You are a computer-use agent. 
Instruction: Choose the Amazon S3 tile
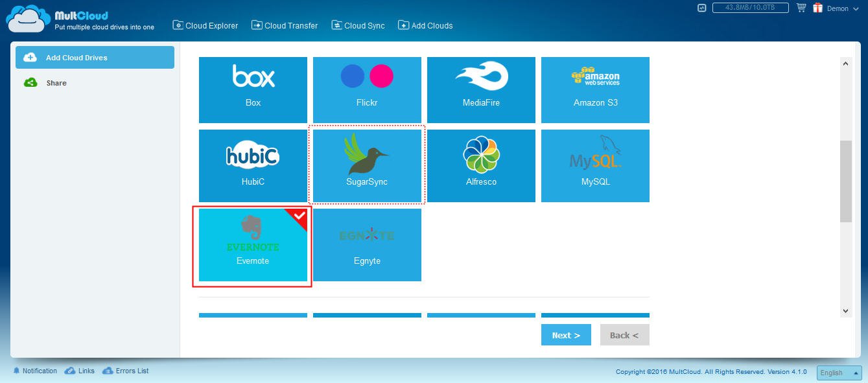(595, 89)
